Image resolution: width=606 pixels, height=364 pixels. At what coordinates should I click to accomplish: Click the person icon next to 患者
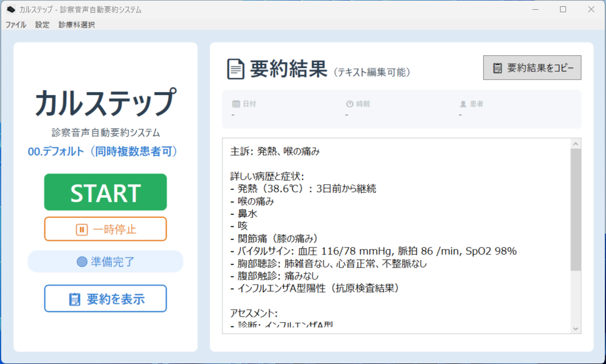pos(464,104)
